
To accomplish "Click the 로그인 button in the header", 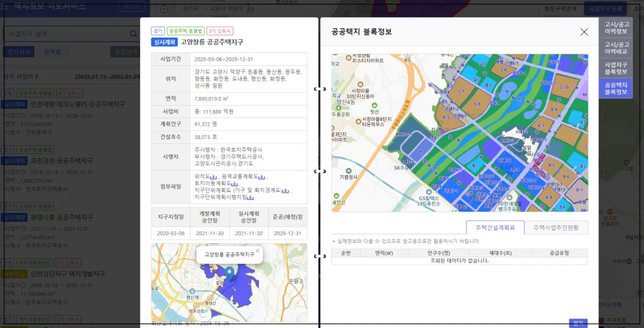I will [131, 7].
